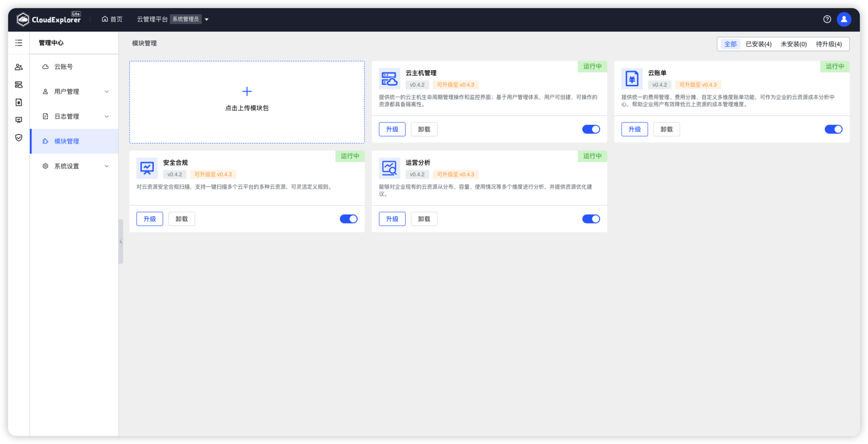Select the 待升级(4) filter tab
The image size is (868, 444).
pos(828,44)
